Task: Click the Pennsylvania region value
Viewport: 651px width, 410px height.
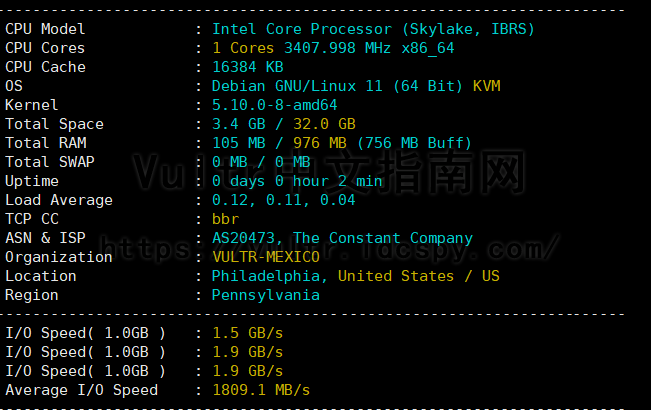Action: pos(265,295)
